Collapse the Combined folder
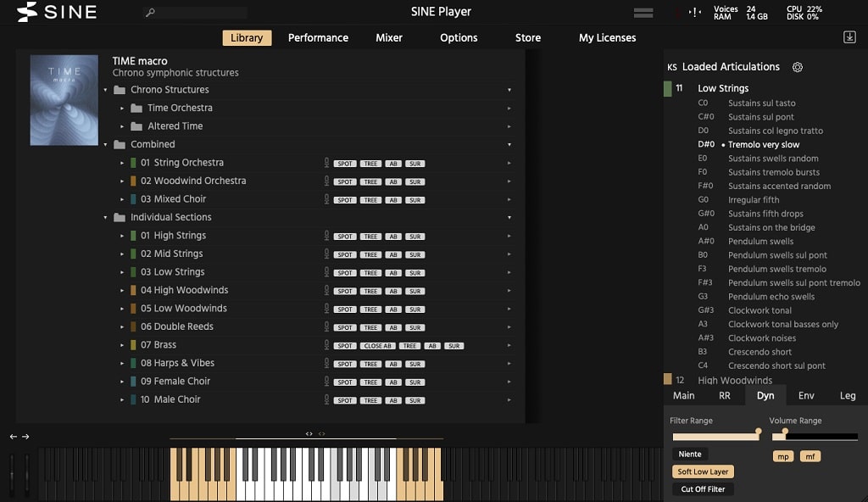This screenshot has width=868, height=502. pyautogui.click(x=105, y=145)
